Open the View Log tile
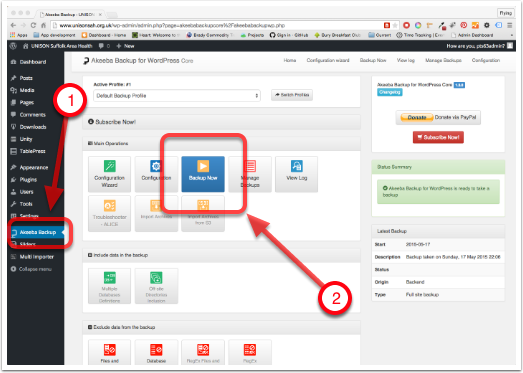This screenshot has height=373, width=523. click(x=296, y=174)
